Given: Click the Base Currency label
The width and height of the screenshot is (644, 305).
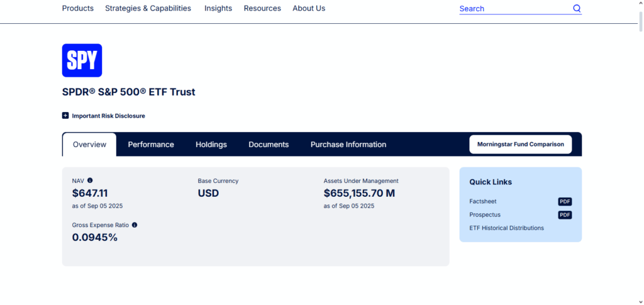Looking at the screenshot, I should [x=218, y=180].
